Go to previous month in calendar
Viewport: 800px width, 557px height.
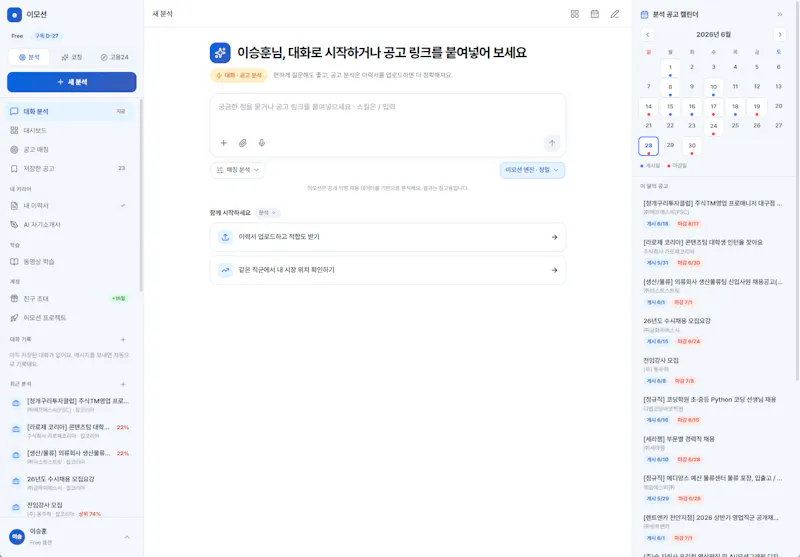pos(647,35)
